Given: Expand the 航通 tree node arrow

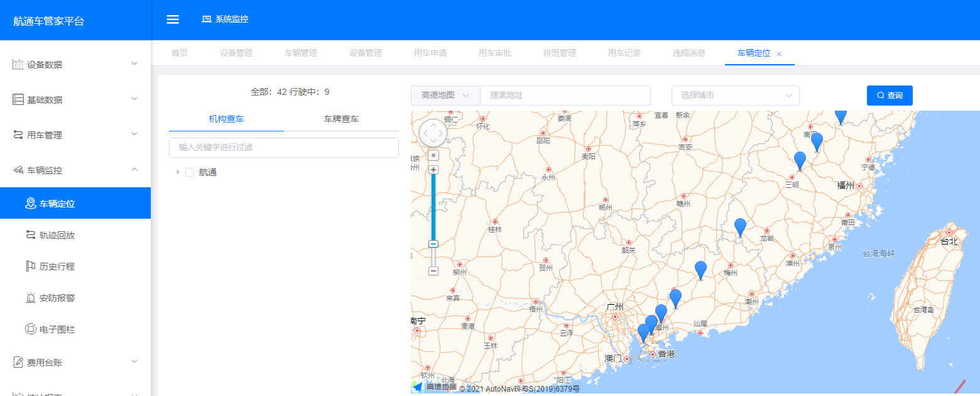Looking at the screenshot, I should click(178, 172).
